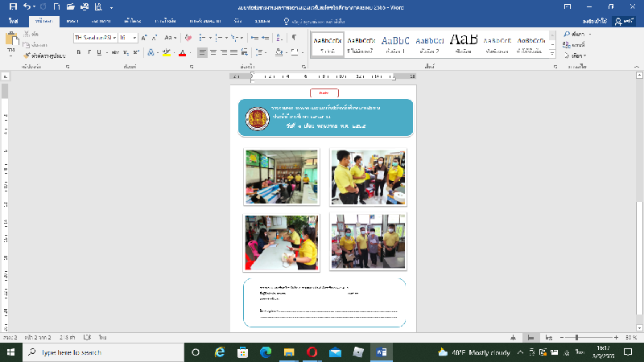Toggle underline formatting
The width and height of the screenshot is (644, 362).
point(98,53)
